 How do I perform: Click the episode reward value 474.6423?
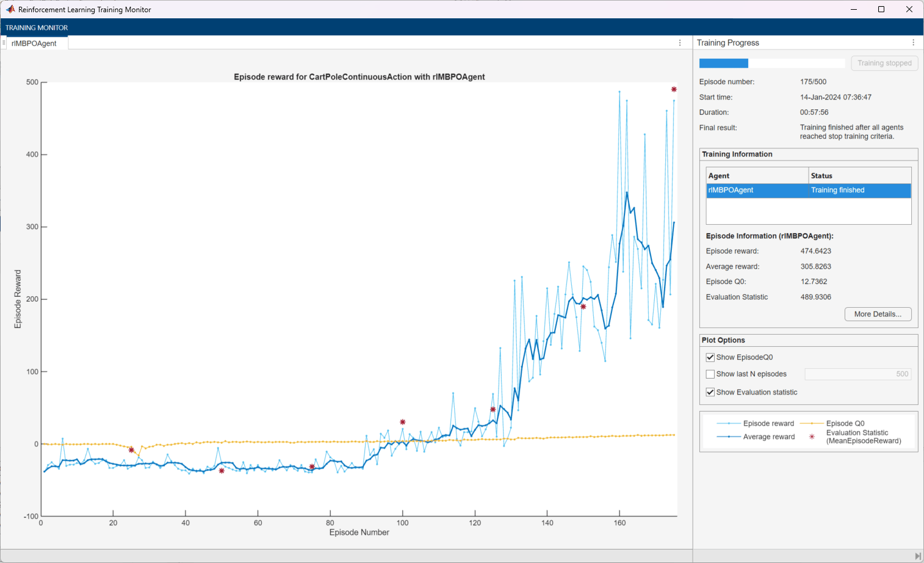tap(816, 251)
